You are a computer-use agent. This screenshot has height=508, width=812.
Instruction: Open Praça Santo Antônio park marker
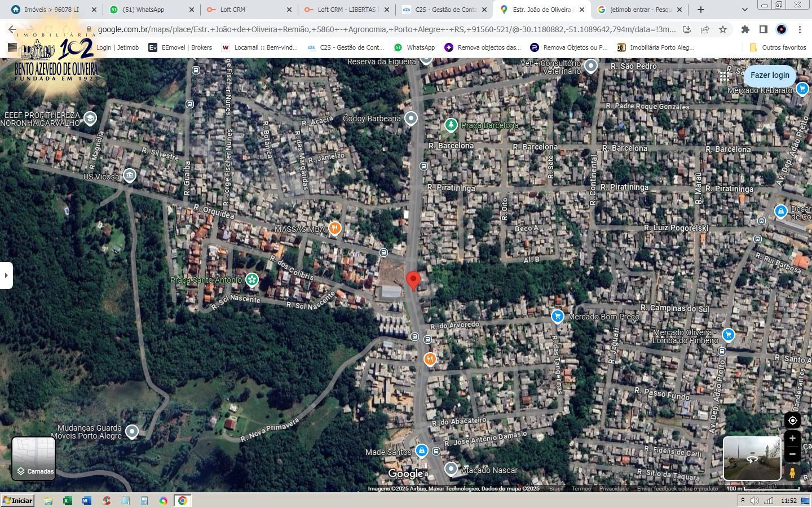point(252,280)
